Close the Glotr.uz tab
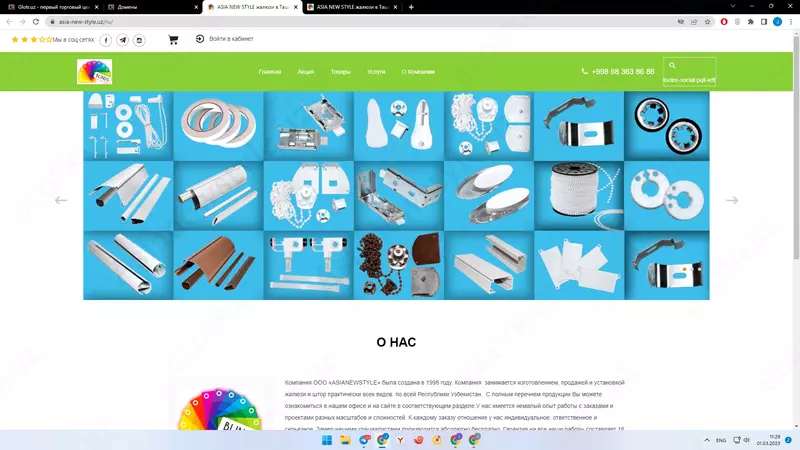This screenshot has height=450, width=800. click(x=96, y=7)
